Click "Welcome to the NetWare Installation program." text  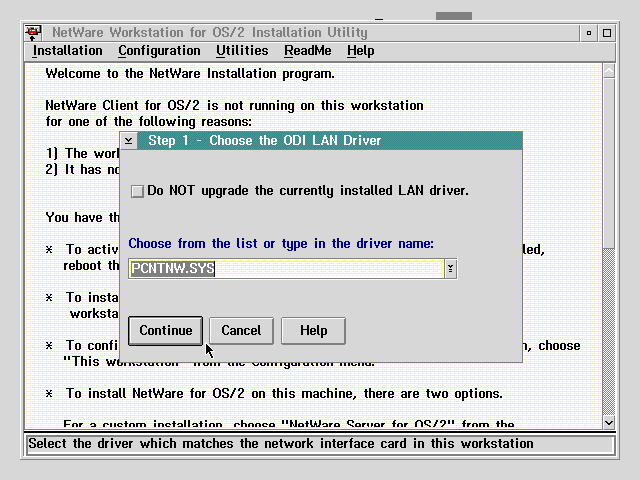click(x=190, y=74)
